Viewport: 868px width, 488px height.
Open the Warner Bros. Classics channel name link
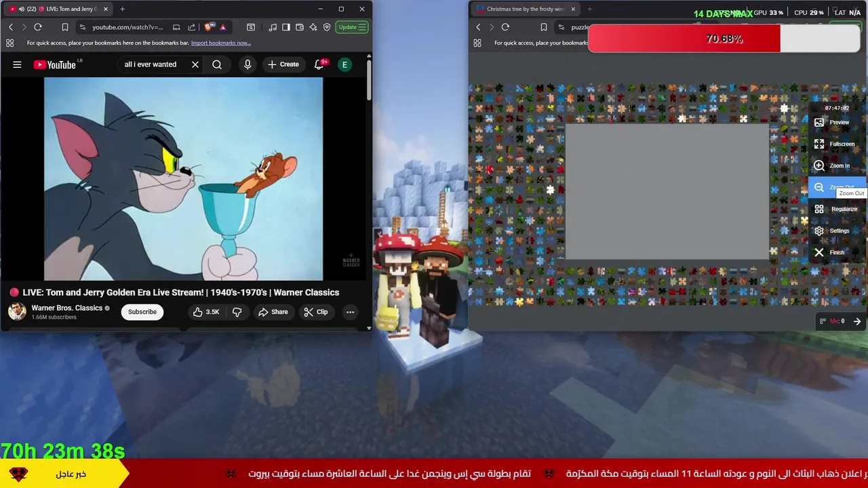tap(66, 308)
